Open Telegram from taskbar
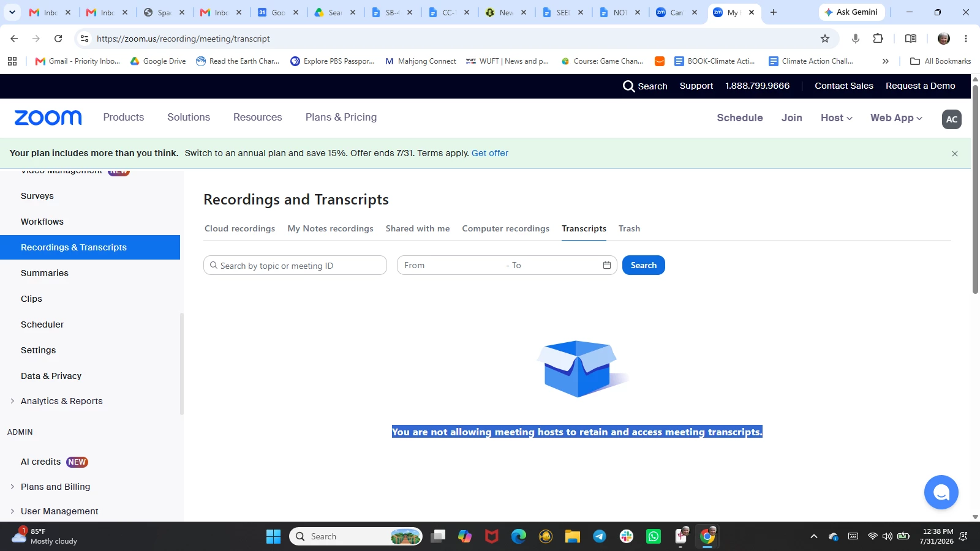Screen dimensions: 980x551 point(600,536)
